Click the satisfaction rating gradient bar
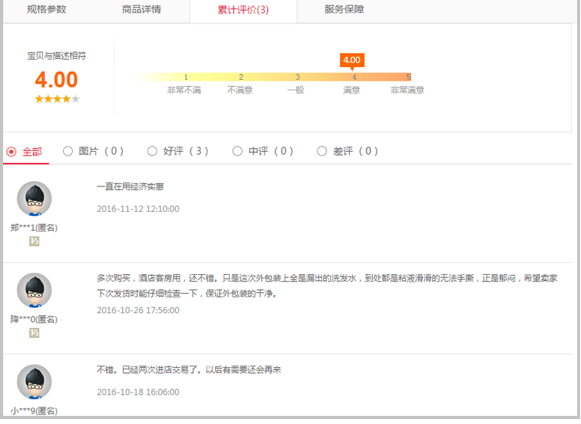This screenshot has height=424, width=581. (x=272, y=77)
